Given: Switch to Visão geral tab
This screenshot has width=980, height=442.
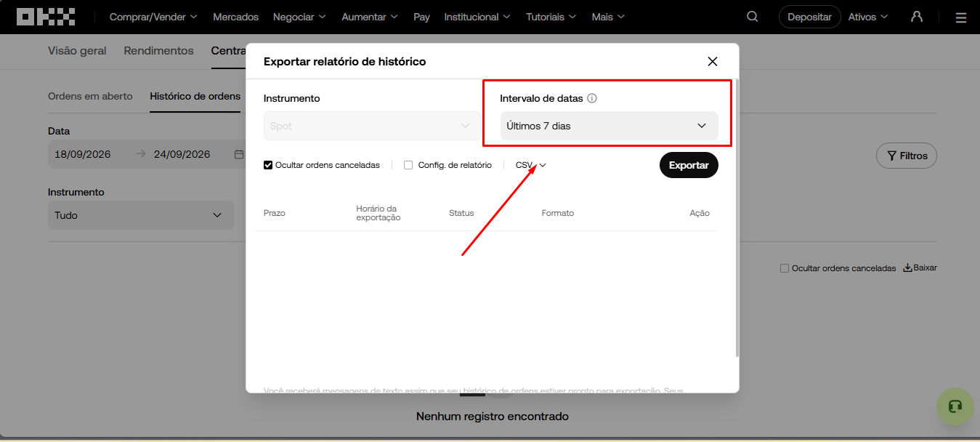Looking at the screenshot, I should (x=77, y=51).
